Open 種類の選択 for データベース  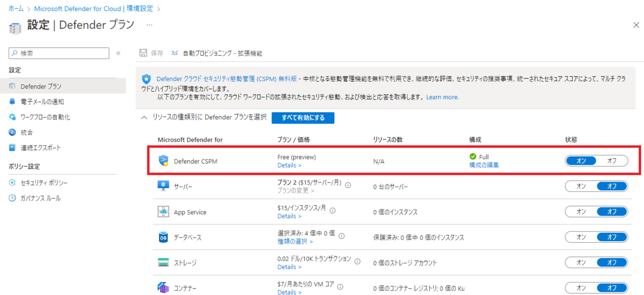[295, 241]
